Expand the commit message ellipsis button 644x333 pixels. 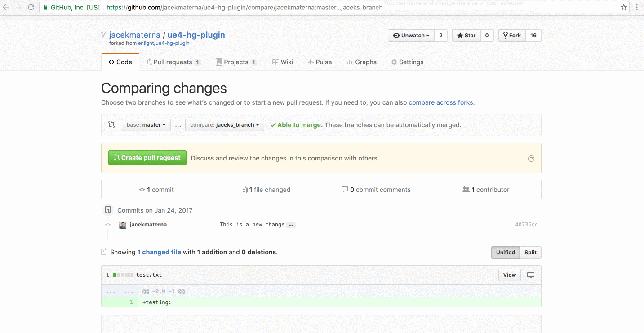(x=291, y=225)
